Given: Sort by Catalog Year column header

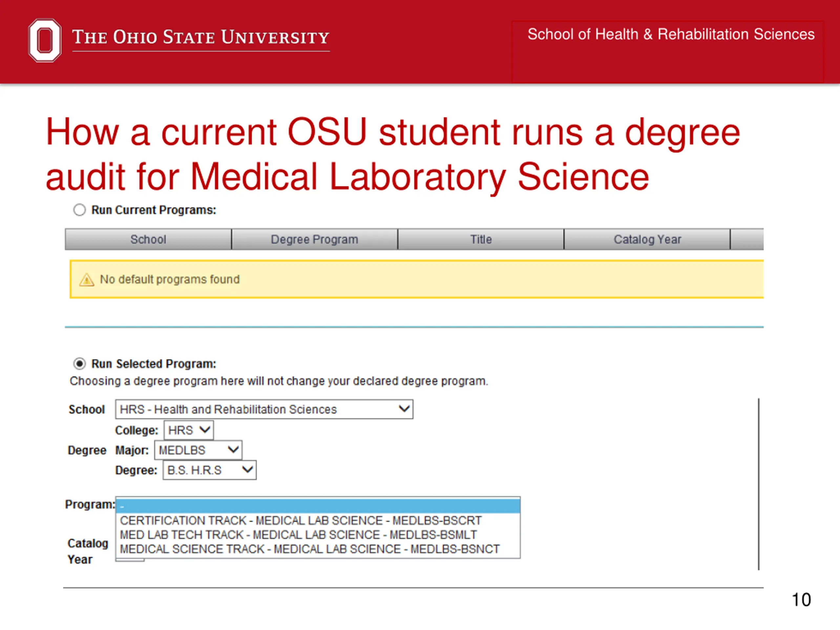Looking at the screenshot, I should (647, 239).
